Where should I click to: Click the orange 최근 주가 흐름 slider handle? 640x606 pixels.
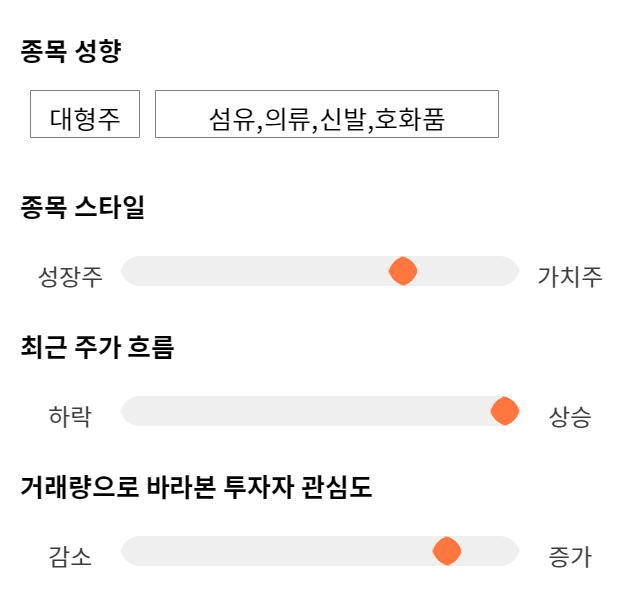(505, 411)
